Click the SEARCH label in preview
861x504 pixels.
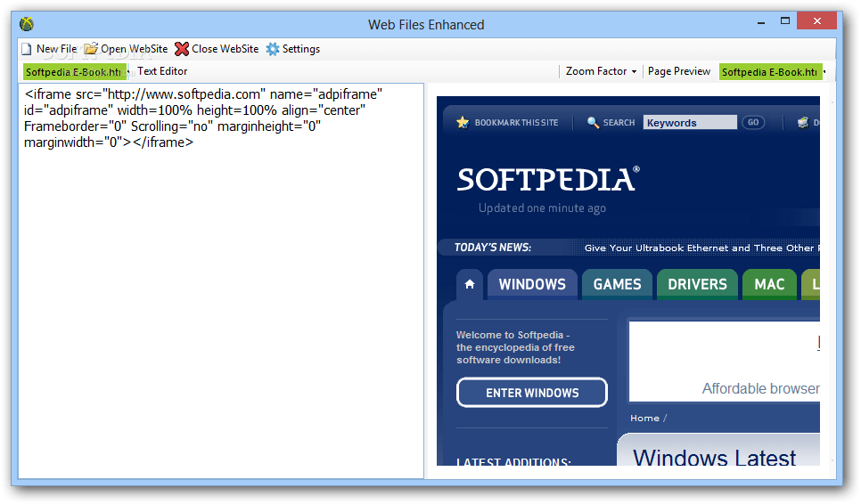click(619, 123)
